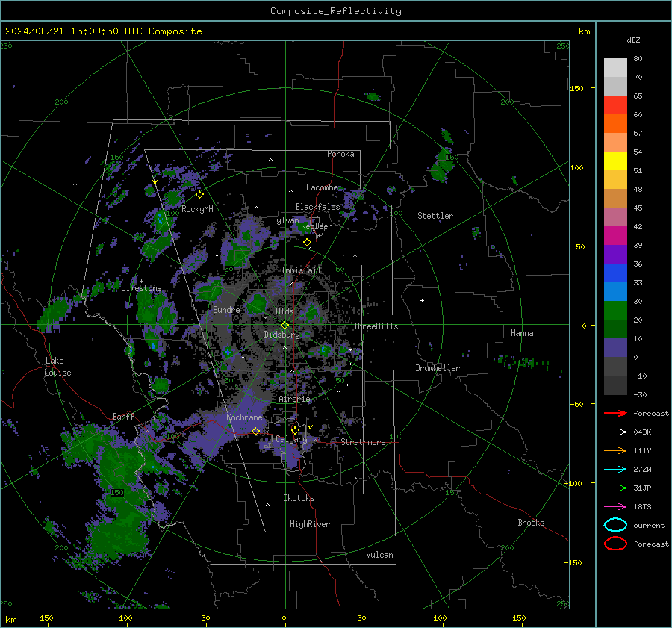The height and width of the screenshot is (628, 672).
Task: Click the Didsbury city label
Action: click(x=282, y=335)
